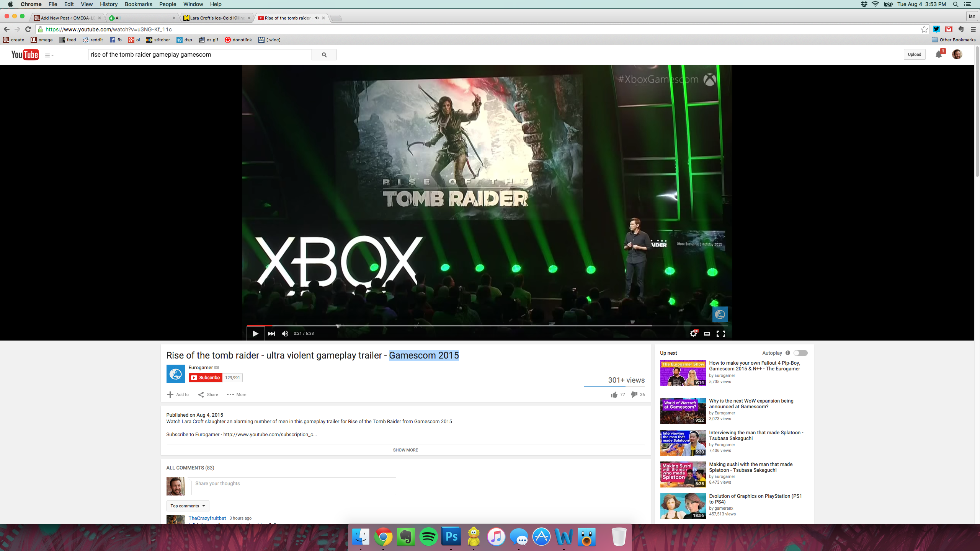
Task: Open the Bookmarks menu
Action: tap(138, 4)
